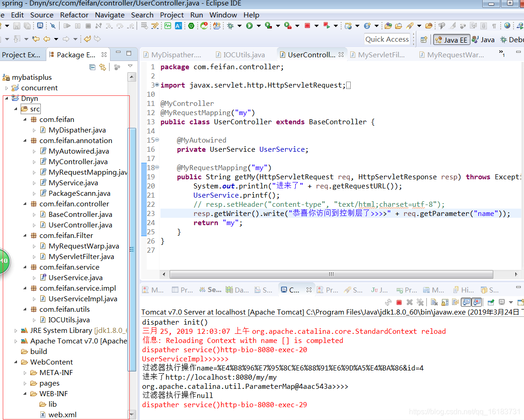Open the back navigation history dropdown
The width and height of the screenshot is (524, 420).
click(56, 39)
